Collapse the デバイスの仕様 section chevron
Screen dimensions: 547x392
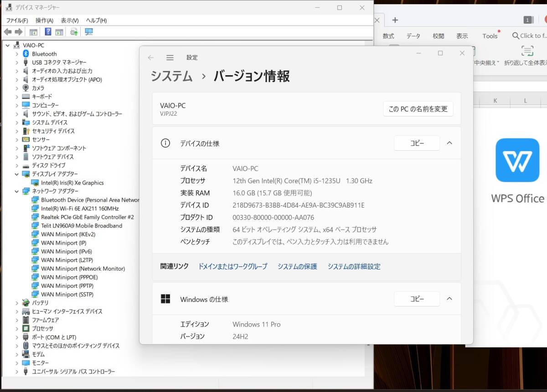[449, 143]
